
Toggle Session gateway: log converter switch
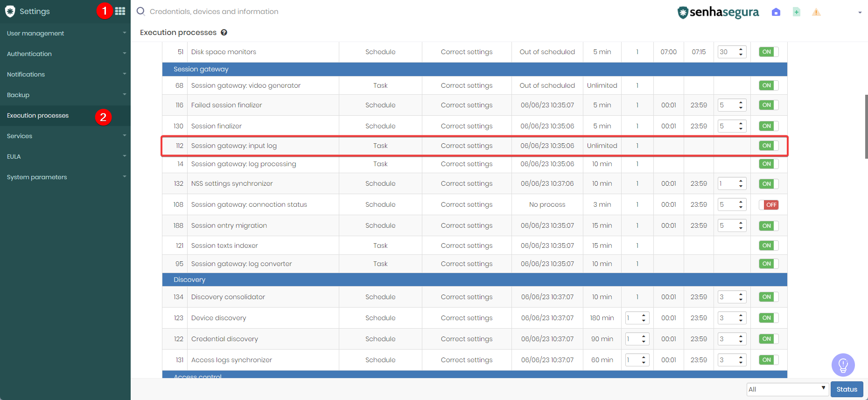tap(768, 264)
